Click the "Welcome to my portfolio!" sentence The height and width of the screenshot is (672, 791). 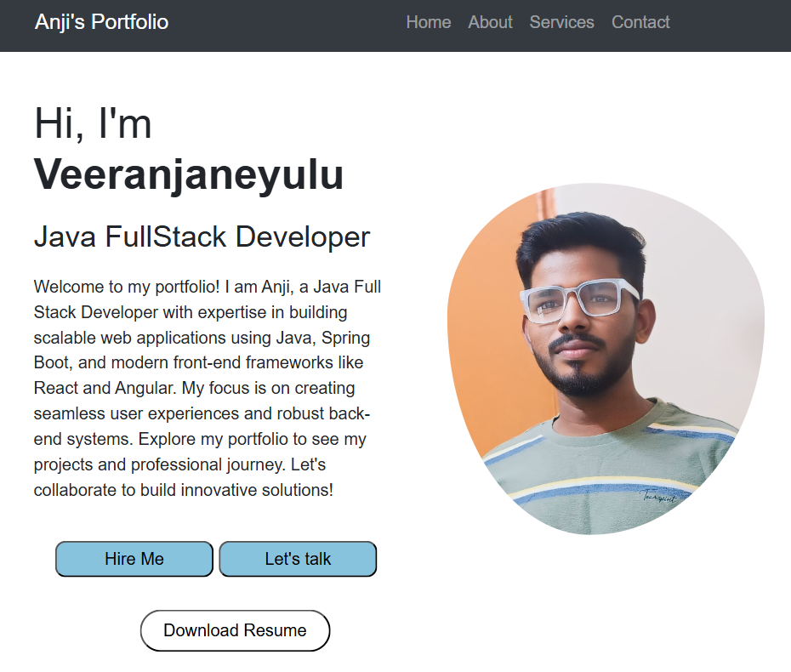[127, 287]
